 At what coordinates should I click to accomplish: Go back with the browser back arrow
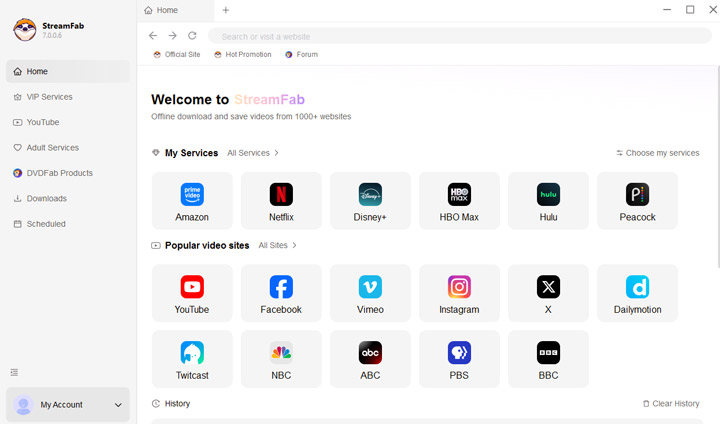click(x=153, y=35)
